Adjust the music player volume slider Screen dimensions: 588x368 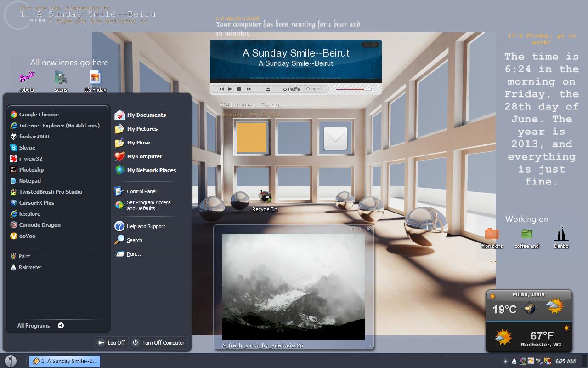pyautogui.click(x=353, y=89)
